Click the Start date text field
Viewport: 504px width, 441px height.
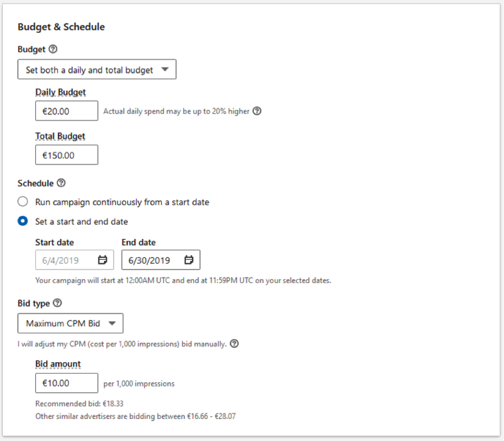(65, 260)
